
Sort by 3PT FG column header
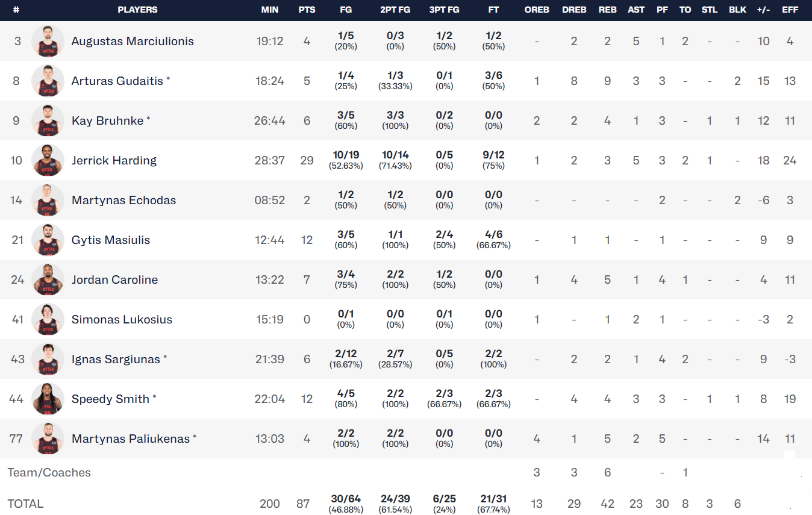point(444,10)
